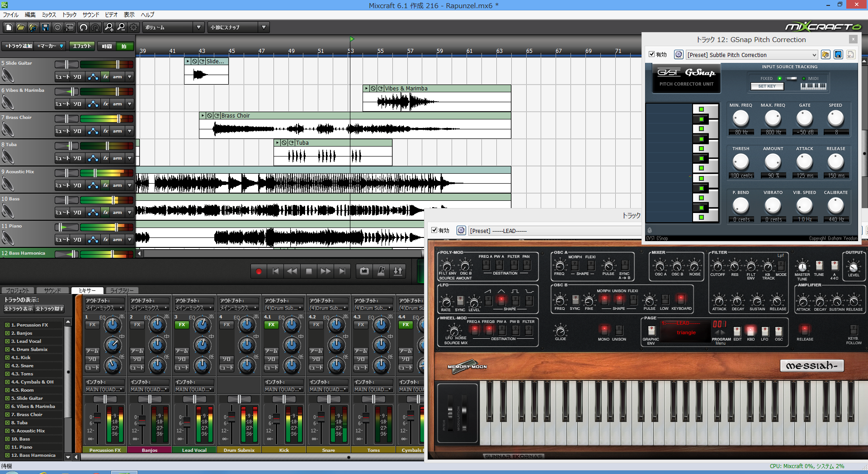Toggle the metronome icon

(x=381, y=271)
